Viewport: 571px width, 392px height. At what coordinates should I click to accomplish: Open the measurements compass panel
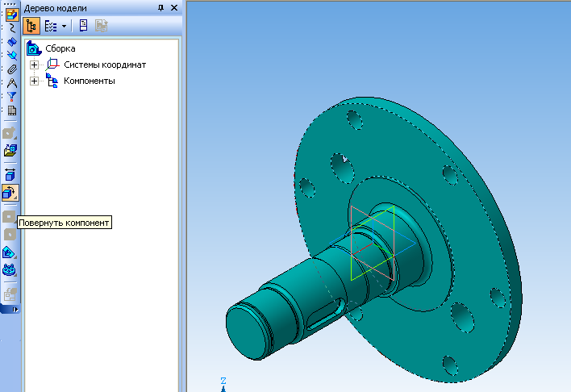[12, 83]
